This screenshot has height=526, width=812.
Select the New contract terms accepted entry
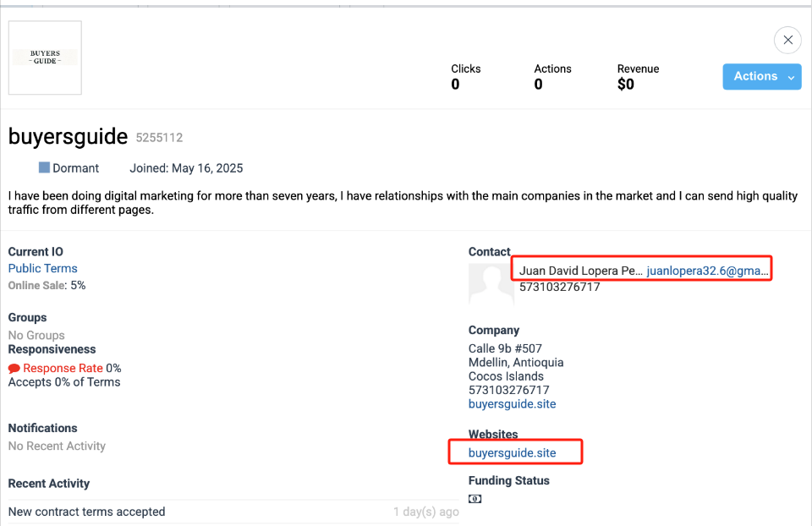click(x=87, y=512)
